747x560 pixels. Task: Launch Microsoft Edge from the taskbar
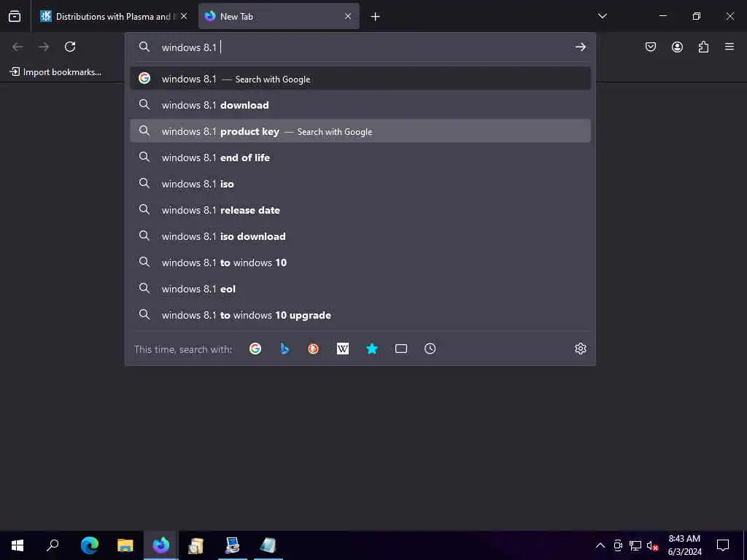89,545
